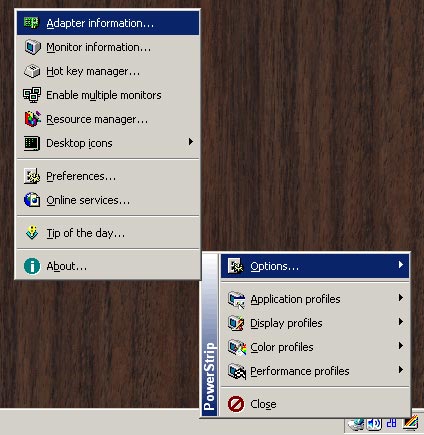Click the Display profiles label
424x435 pixels.
click(x=286, y=323)
